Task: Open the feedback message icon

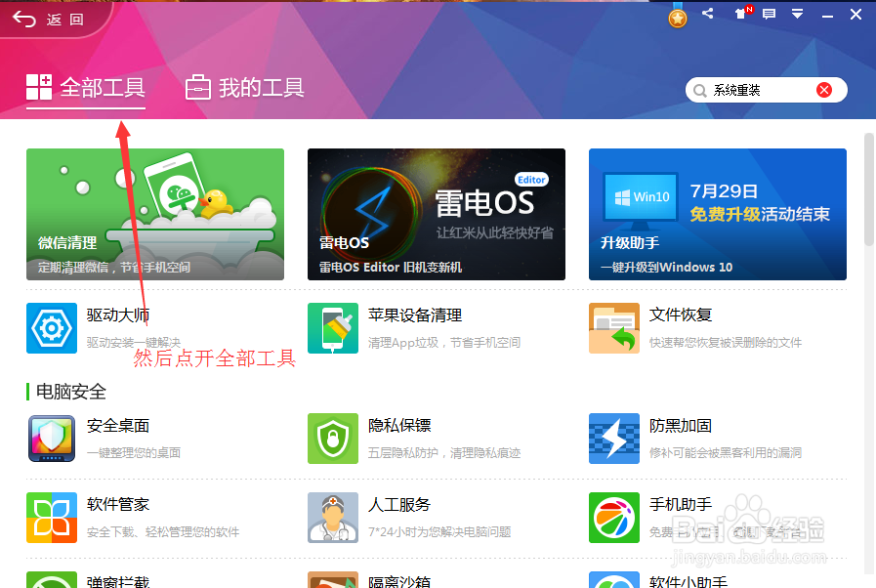Action: (770, 14)
